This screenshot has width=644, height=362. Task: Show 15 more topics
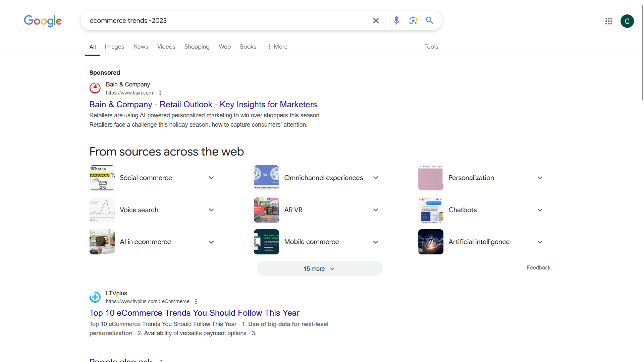pyautogui.click(x=320, y=269)
